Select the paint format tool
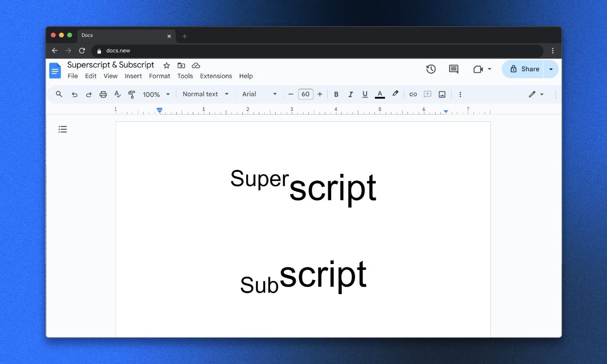The width and height of the screenshot is (607, 364). (132, 95)
